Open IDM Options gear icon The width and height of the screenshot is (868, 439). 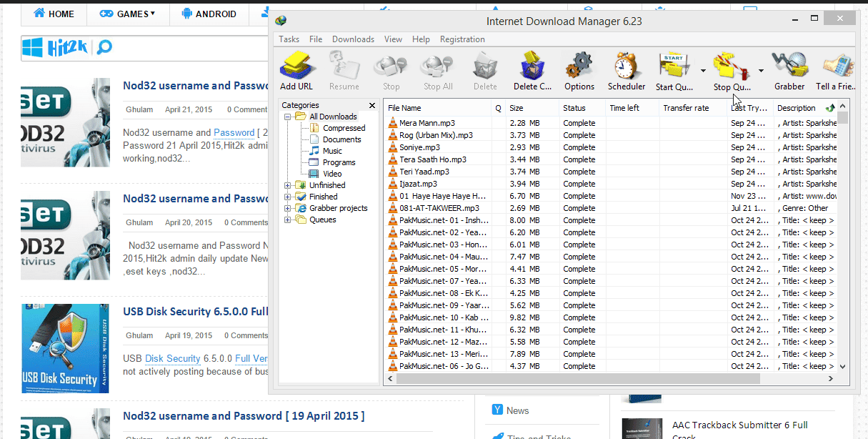point(579,66)
